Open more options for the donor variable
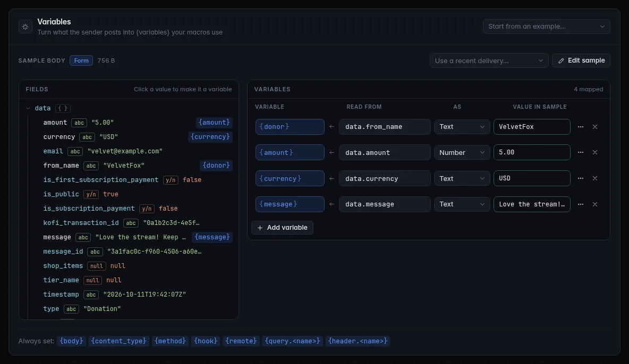Viewport: 629px width, 364px height. click(581, 127)
